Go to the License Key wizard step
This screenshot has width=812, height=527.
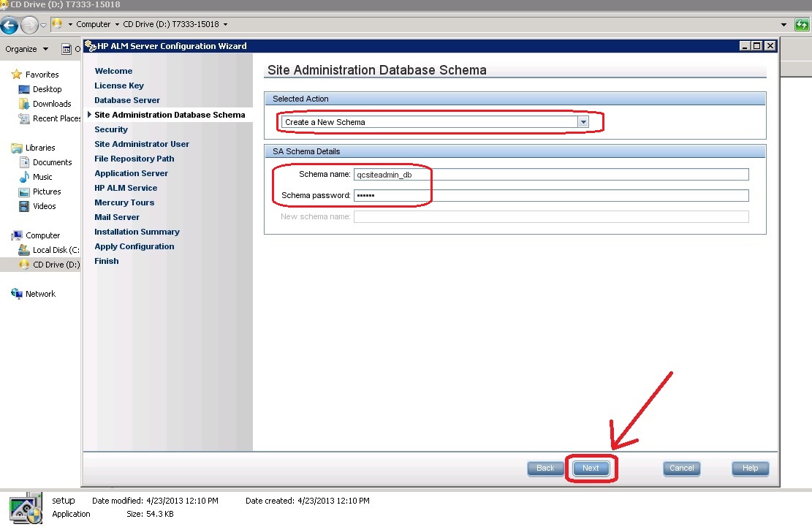pos(119,86)
